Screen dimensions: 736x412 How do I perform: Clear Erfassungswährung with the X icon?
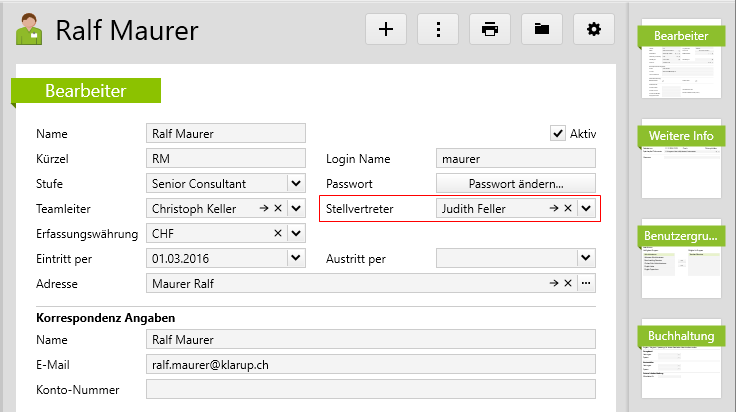click(278, 234)
